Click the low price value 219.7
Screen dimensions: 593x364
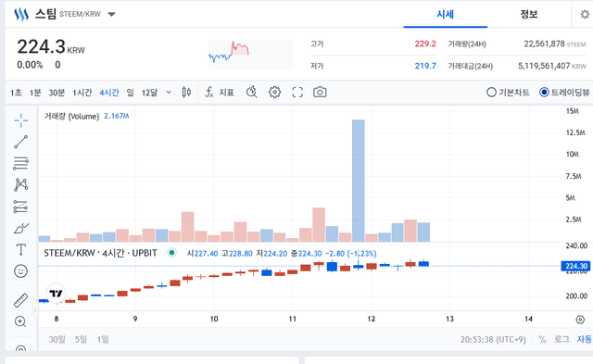click(425, 66)
